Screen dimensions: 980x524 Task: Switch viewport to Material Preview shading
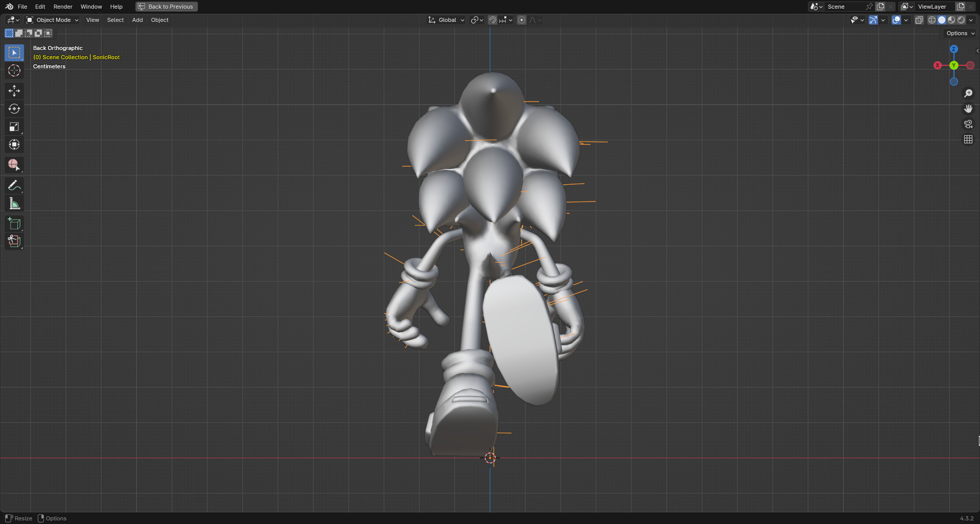click(x=951, y=20)
